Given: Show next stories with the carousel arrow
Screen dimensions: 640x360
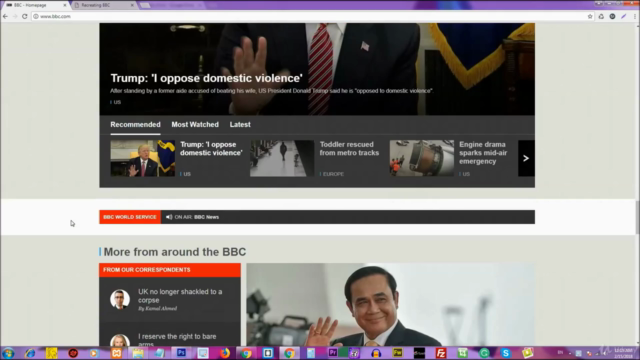Looking at the screenshot, I should click(526, 158).
